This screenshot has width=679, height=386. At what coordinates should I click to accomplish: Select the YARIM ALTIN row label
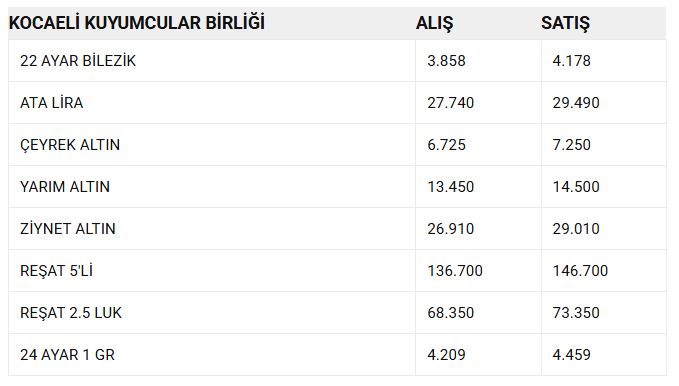[65, 187]
